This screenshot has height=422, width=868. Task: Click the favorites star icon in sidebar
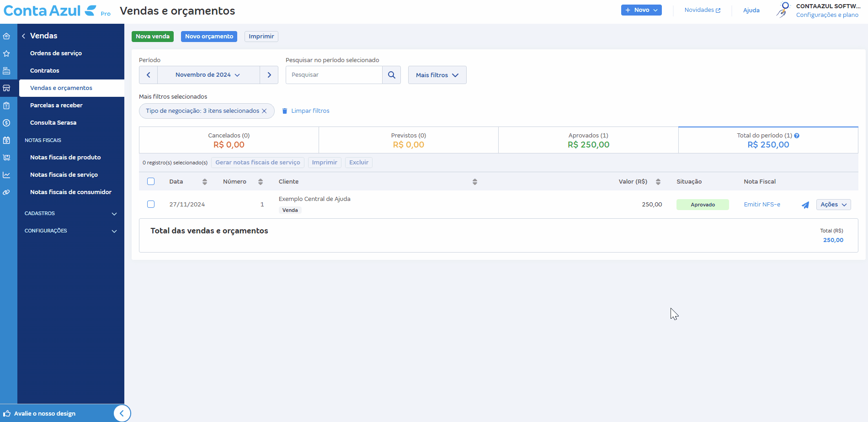pyautogui.click(x=6, y=53)
